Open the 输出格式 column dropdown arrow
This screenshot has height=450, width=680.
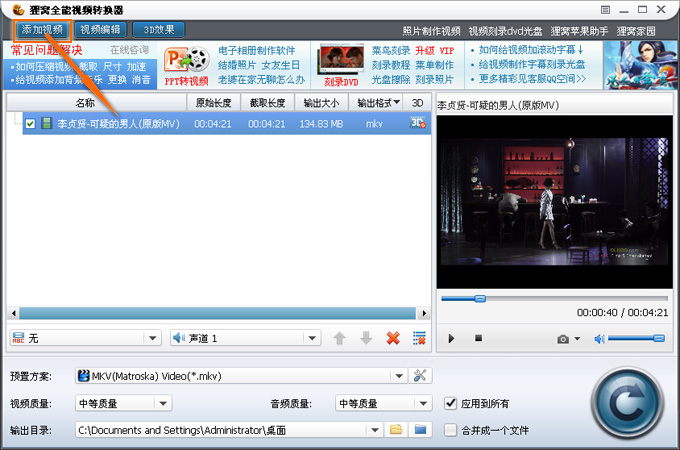(396, 102)
